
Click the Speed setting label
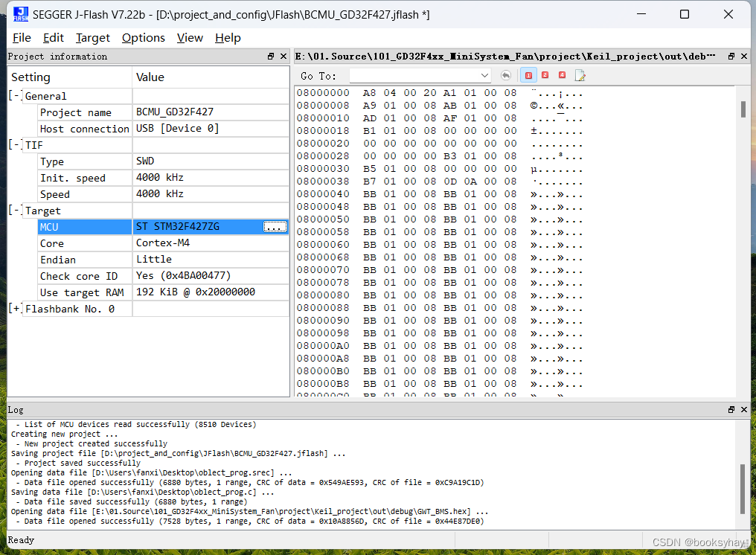[x=55, y=194]
